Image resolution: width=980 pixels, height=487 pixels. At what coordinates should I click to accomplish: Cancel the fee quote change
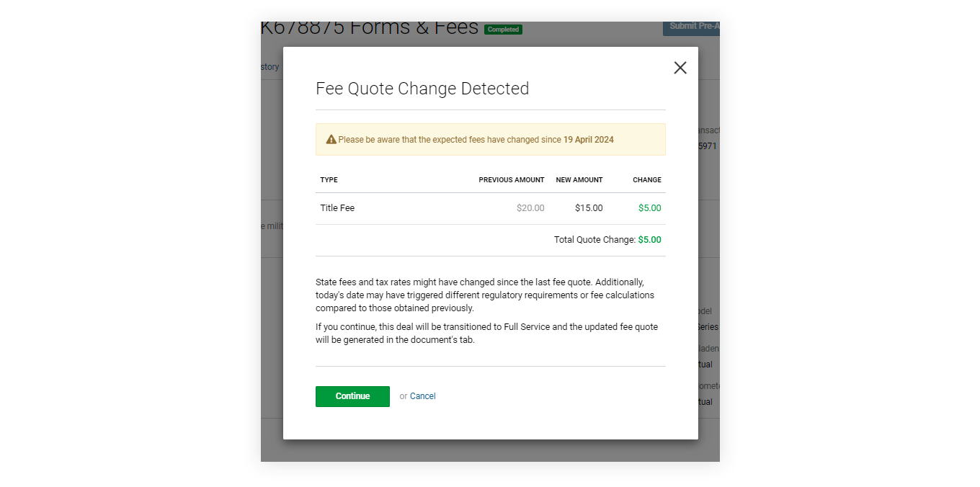[423, 396]
